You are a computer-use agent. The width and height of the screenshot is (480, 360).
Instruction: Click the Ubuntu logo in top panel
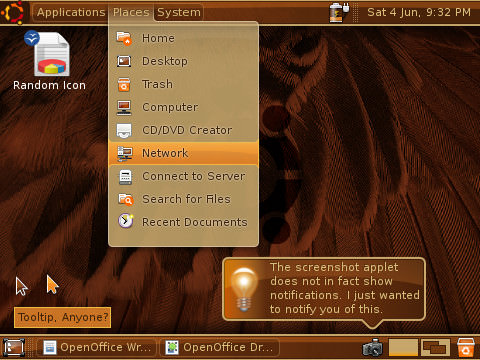coord(12,12)
